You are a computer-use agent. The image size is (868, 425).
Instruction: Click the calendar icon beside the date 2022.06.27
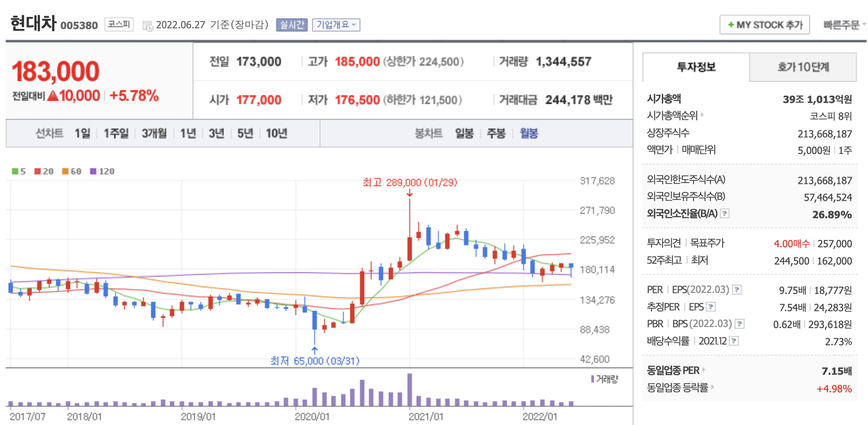tap(148, 26)
